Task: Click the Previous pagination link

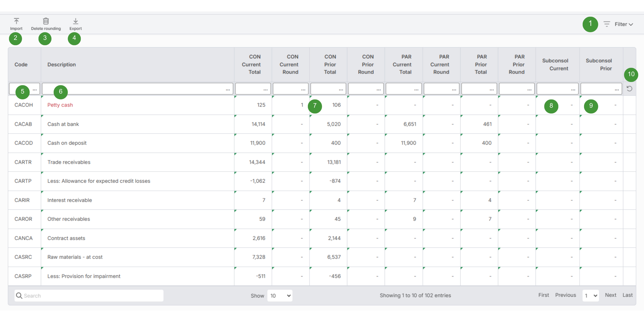Action: [x=566, y=295]
